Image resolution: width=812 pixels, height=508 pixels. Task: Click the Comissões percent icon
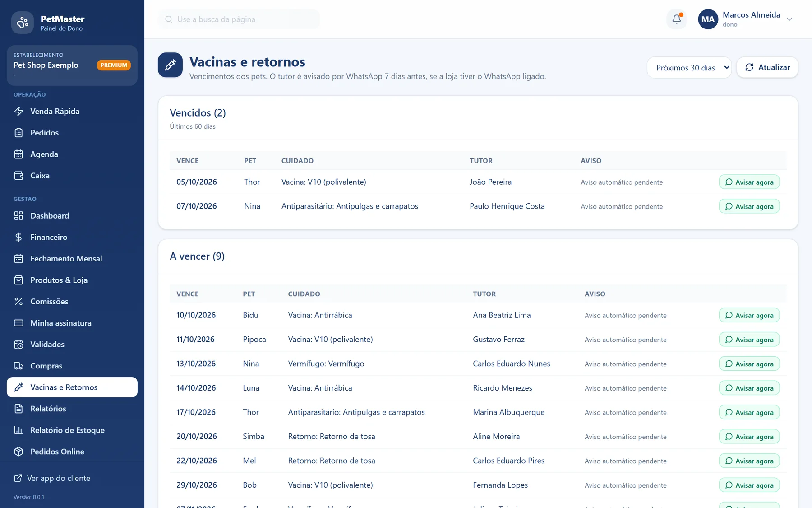[18, 302]
